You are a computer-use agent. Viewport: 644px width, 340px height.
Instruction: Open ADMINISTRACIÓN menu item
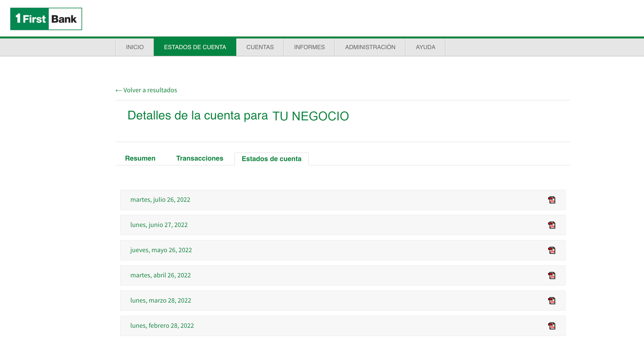(x=370, y=47)
